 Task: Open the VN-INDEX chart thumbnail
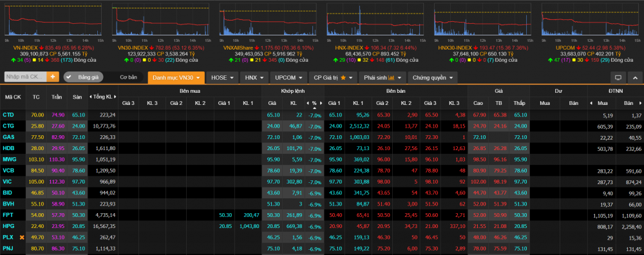coord(53,20)
